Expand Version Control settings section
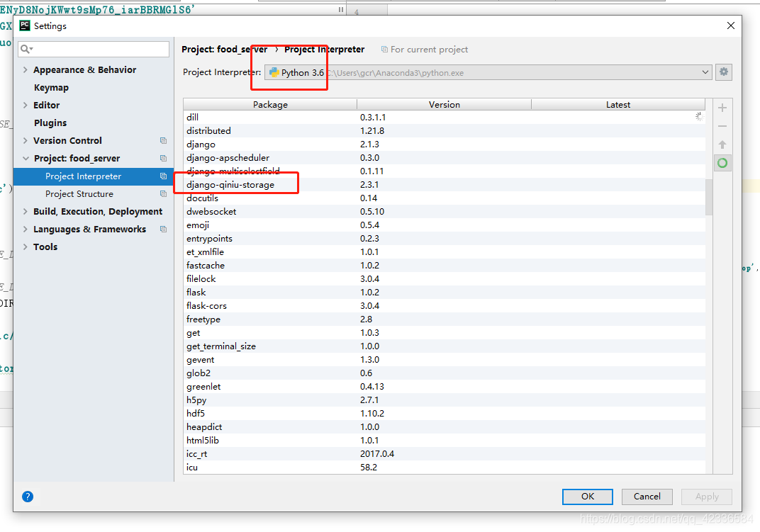Viewport: 760px width, 532px height. pyautogui.click(x=26, y=140)
